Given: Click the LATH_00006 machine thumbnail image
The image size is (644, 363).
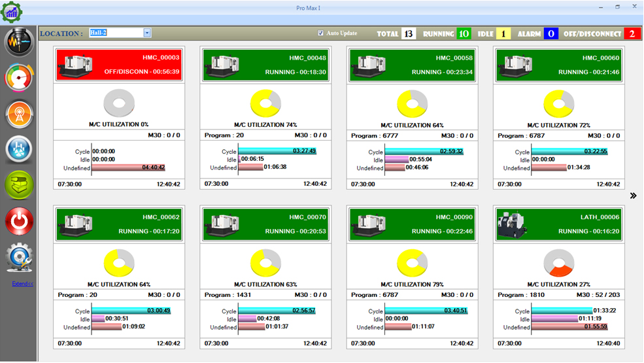Looking at the screenshot, I should [512, 224].
